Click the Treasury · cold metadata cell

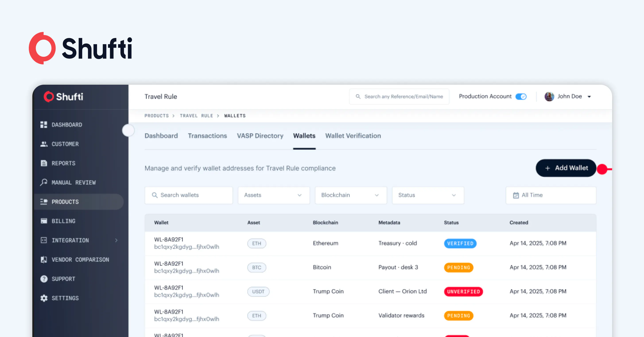(398, 243)
